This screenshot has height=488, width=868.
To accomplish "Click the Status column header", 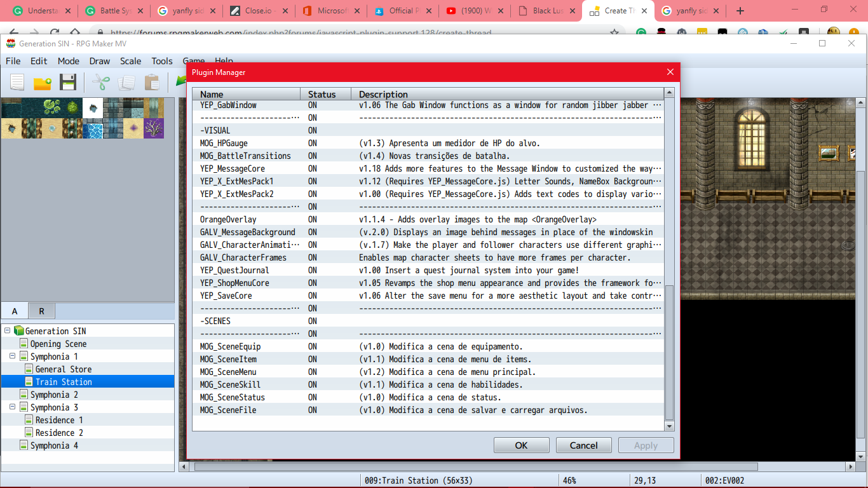I will pos(325,94).
